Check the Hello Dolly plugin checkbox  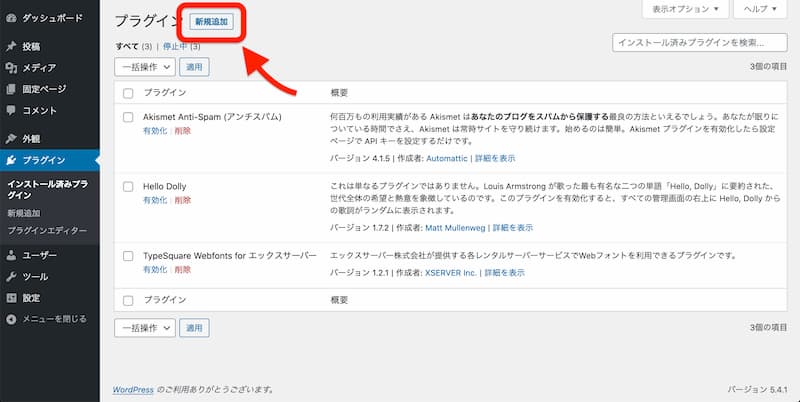[128, 187]
